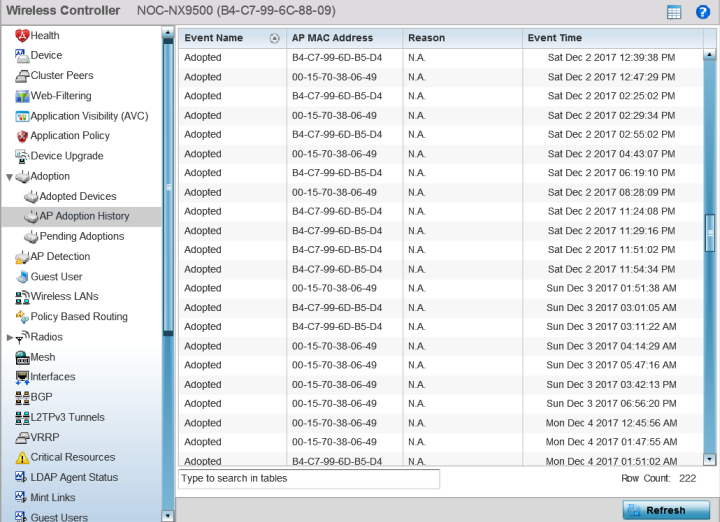720x522 pixels.
Task: Click the Row Count 222 value
Action: 687,478
